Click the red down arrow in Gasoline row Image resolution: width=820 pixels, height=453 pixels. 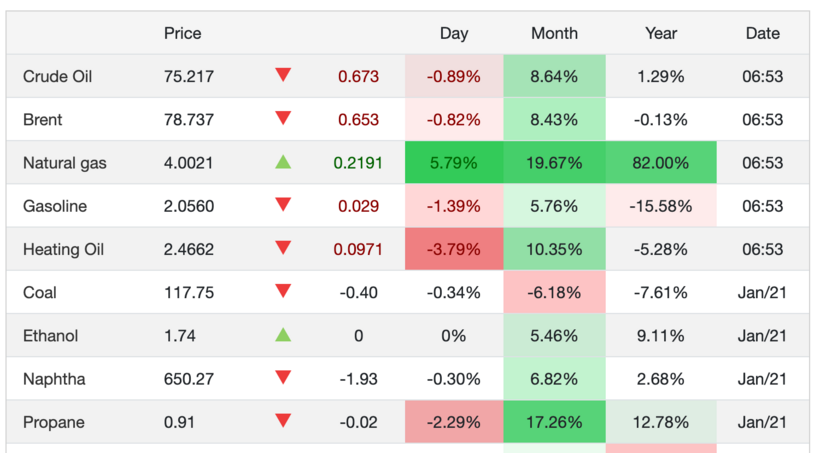tap(283, 205)
